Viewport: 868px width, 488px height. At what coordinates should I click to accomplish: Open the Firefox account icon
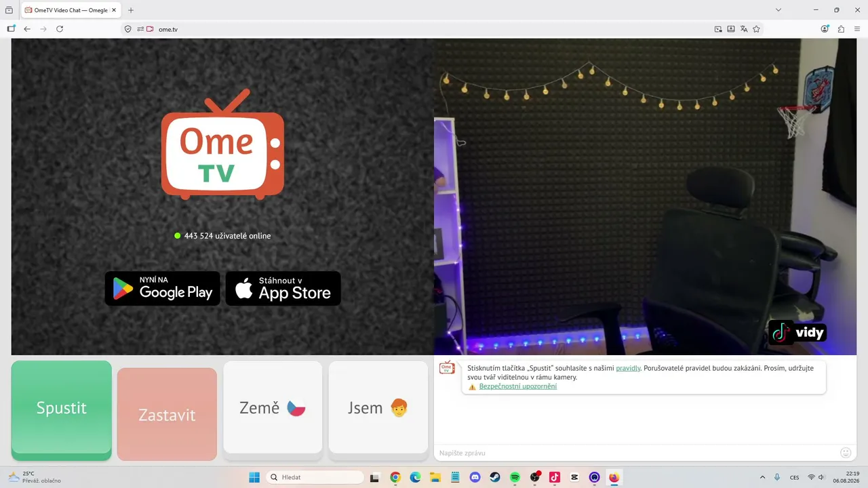point(825,29)
